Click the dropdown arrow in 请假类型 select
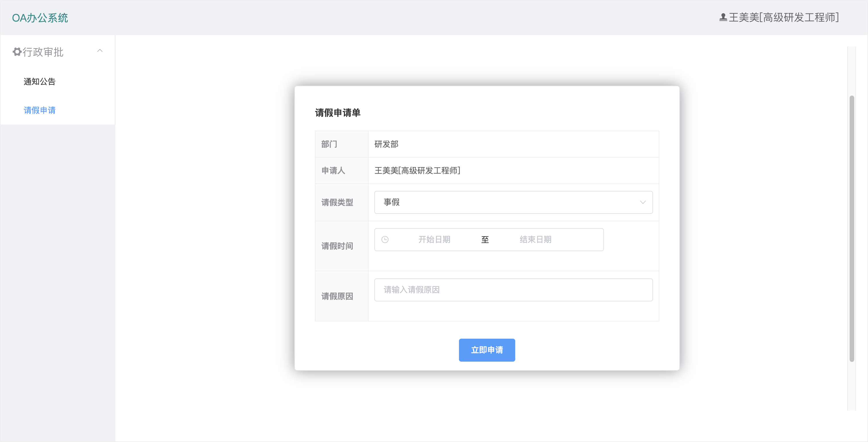The image size is (868, 442). click(643, 202)
